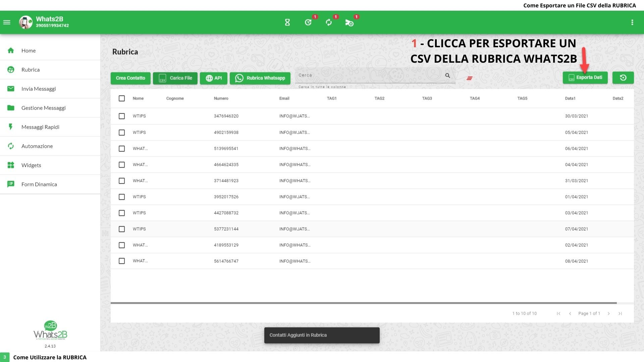644x362 pixels.
Task: Click the Esporta Dati button
Action: click(585, 78)
